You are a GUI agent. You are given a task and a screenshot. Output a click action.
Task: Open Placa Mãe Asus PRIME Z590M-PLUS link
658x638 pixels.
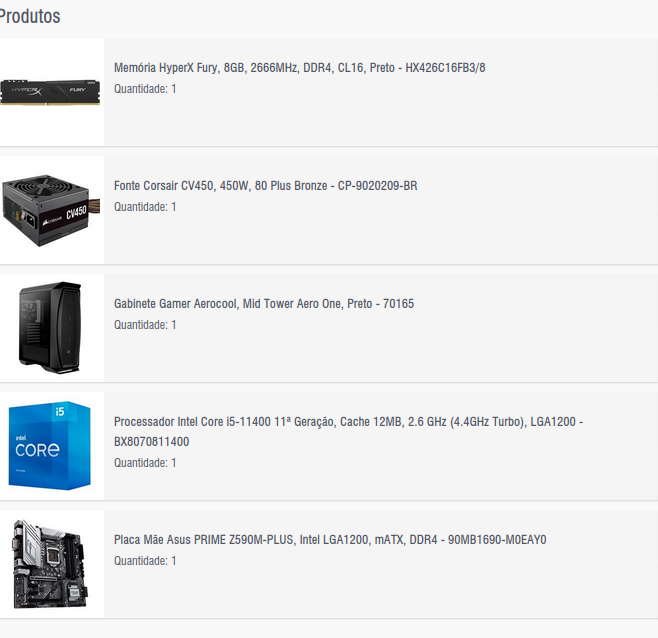click(x=330, y=539)
